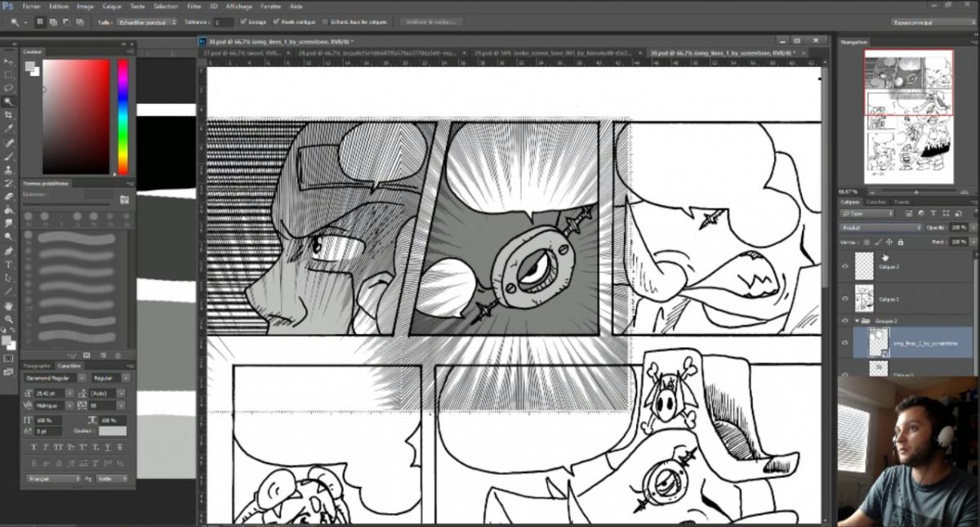The height and width of the screenshot is (527, 980).
Task: Toggle the Pixels contigus checkbox
Action: tap(276, 22)
